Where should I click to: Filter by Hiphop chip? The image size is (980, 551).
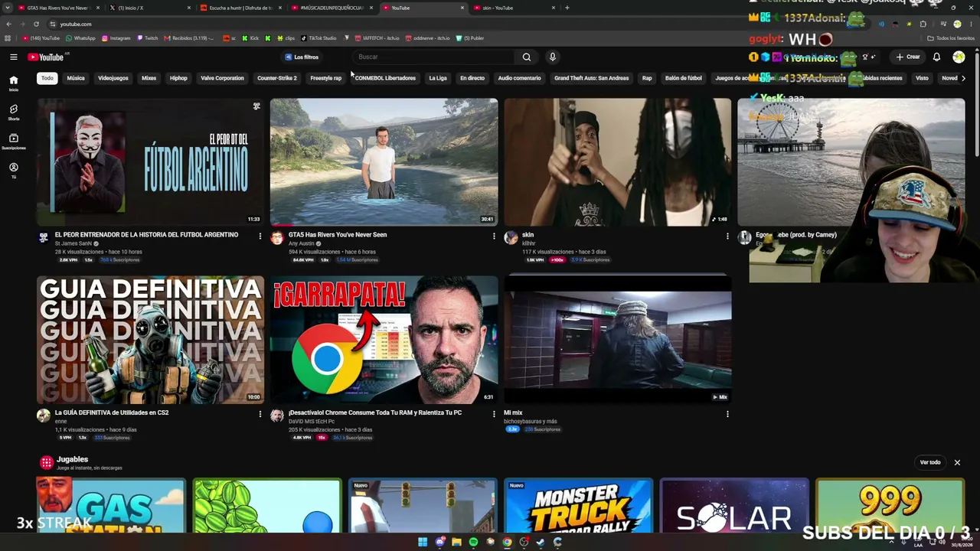click(x=178, y=78)
